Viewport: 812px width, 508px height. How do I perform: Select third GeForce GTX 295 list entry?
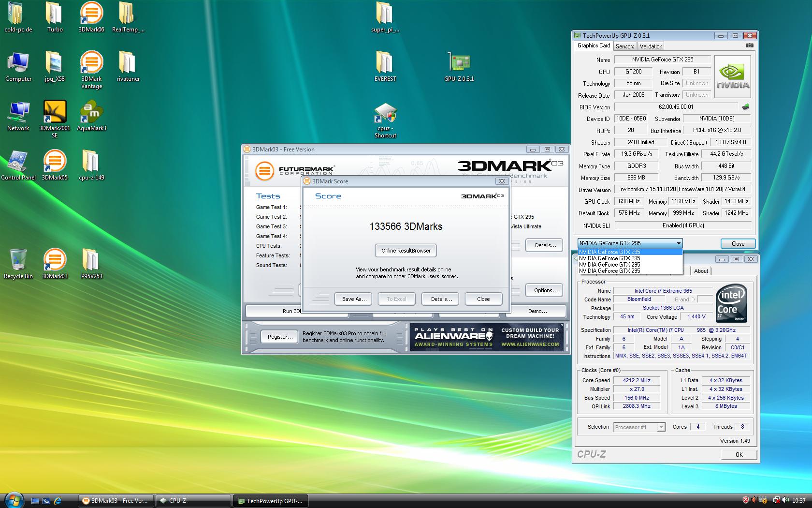pyautogui.click(x=630, y=265)
